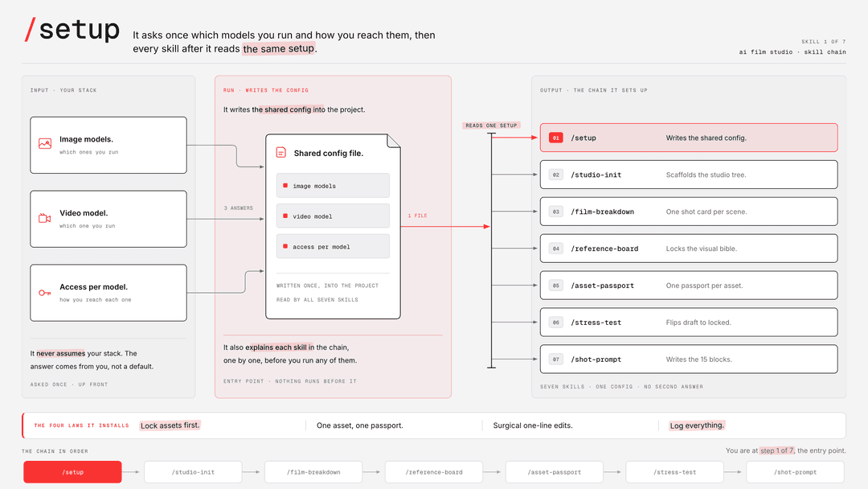Click the 02 badge on /studio-init row
868x489 pixels.
click(x=556, y=175)
